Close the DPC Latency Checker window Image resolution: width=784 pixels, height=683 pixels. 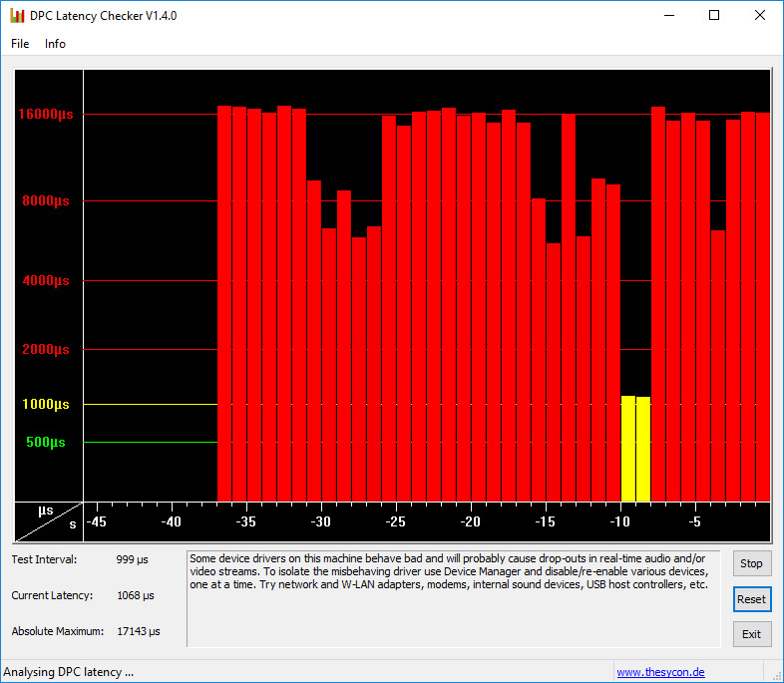pyautogui.click(x=760, y=16)
